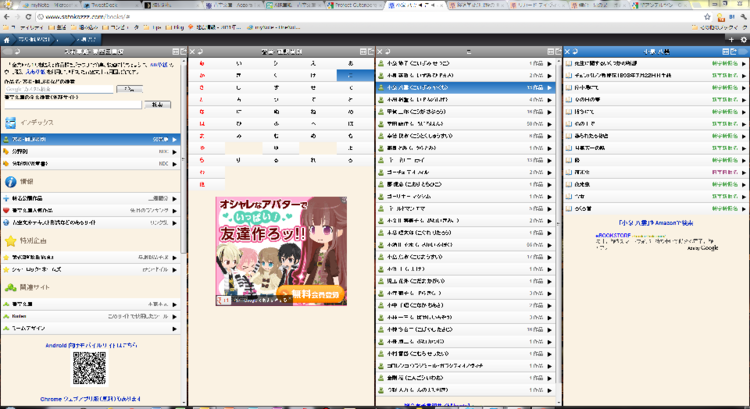Click the grid layout icon in the blue works panel header
This screenshot has width=750, height=409.
[725, 51]
